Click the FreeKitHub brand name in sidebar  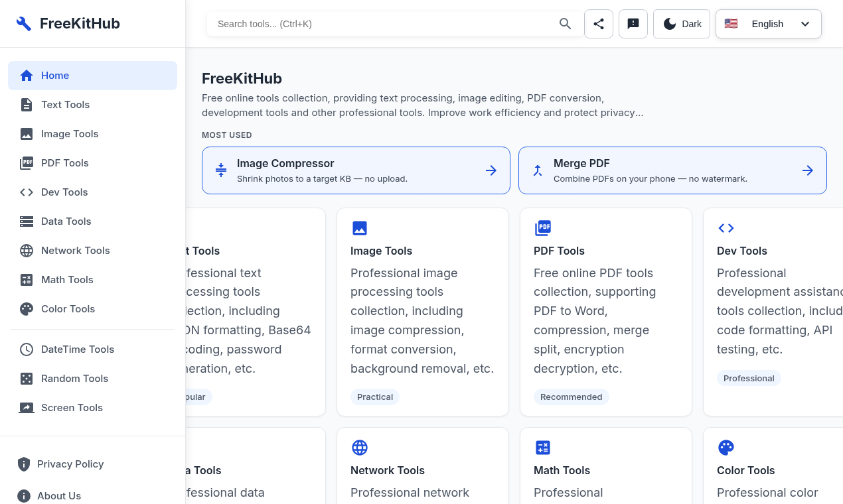(x=80, y=24)
